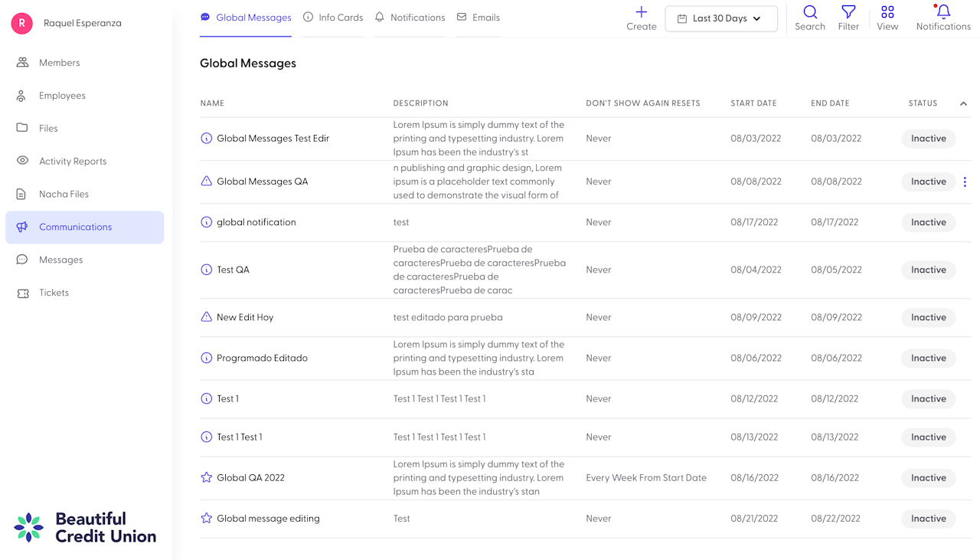Sort by the Start Date column header
Image resolution: width=980 pixels, height=560 pixels.
tap(753, 103)
